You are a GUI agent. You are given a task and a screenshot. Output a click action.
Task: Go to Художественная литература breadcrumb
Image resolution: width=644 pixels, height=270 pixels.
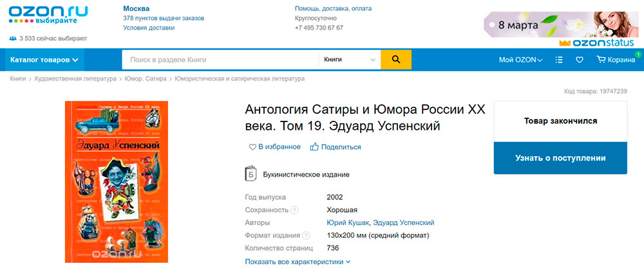pyautogui.click(x=75, y=78)
